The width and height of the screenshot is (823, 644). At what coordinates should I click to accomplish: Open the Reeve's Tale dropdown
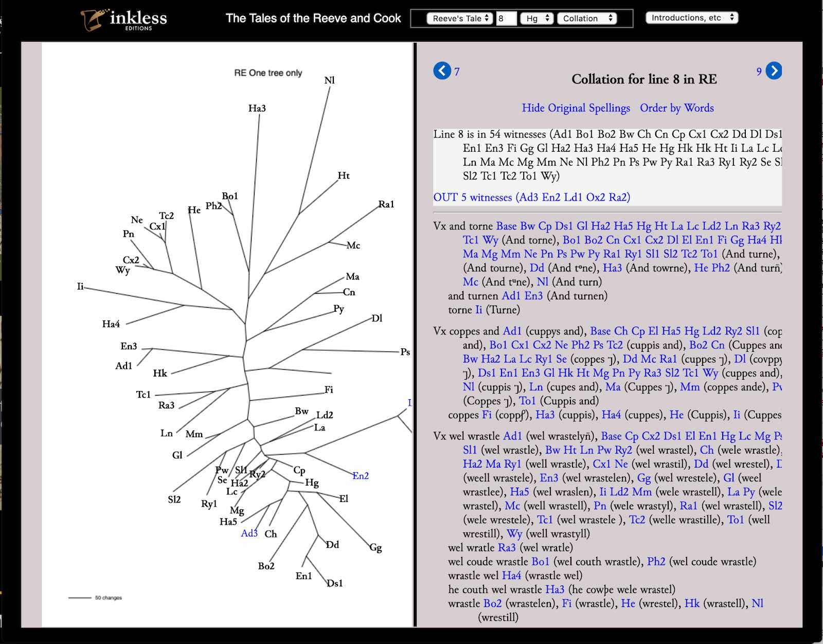point(459,19)
